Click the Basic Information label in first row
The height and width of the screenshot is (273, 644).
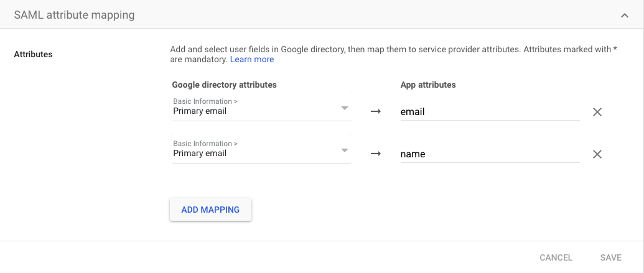tap(205, 101)
